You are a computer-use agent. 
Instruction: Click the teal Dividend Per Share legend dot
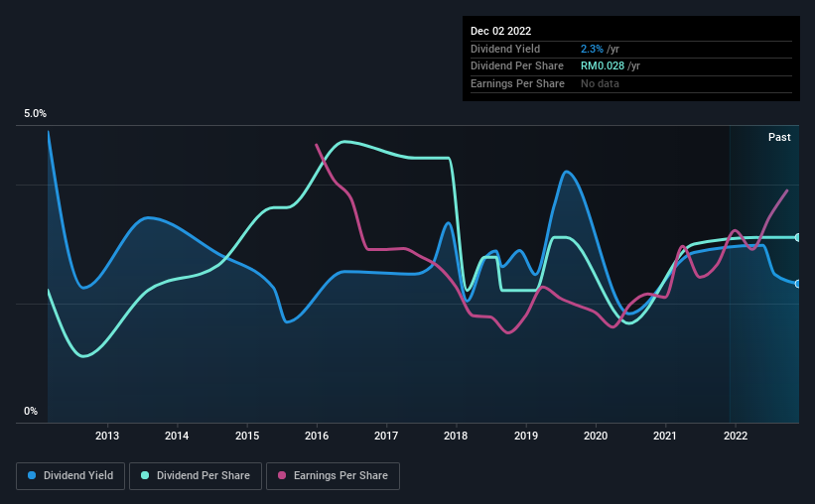pos(145,475)
